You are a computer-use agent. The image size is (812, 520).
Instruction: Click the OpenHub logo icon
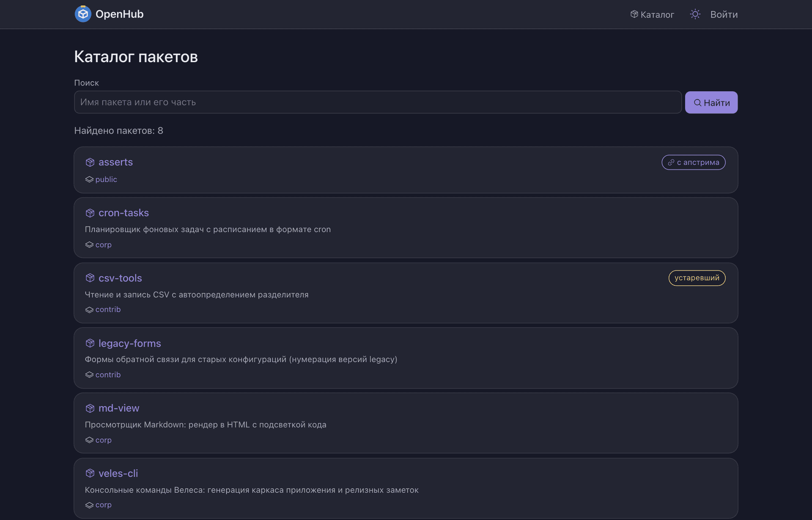point(83,14)
